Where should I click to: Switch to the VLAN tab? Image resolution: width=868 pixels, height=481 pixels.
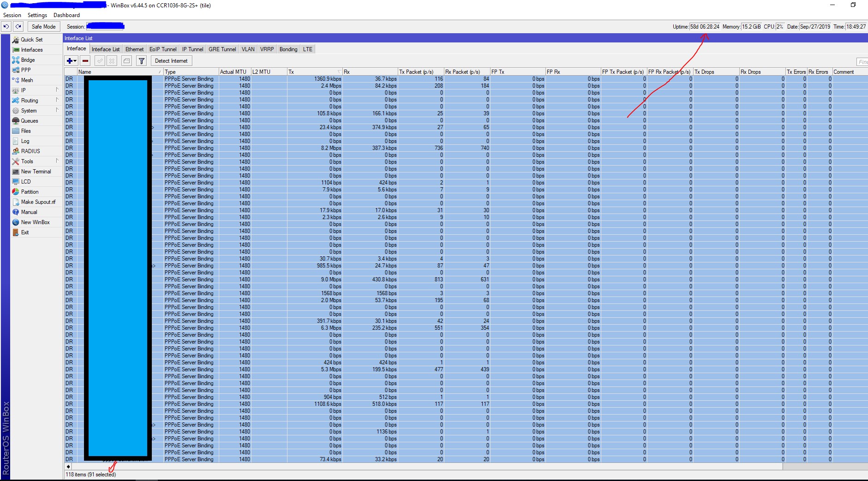coord(248,49)
